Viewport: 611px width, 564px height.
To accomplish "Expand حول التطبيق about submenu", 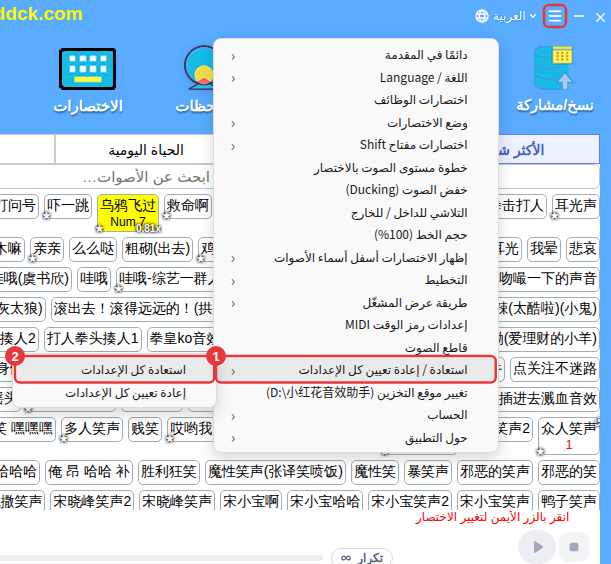I will click(x=356, y=438).
